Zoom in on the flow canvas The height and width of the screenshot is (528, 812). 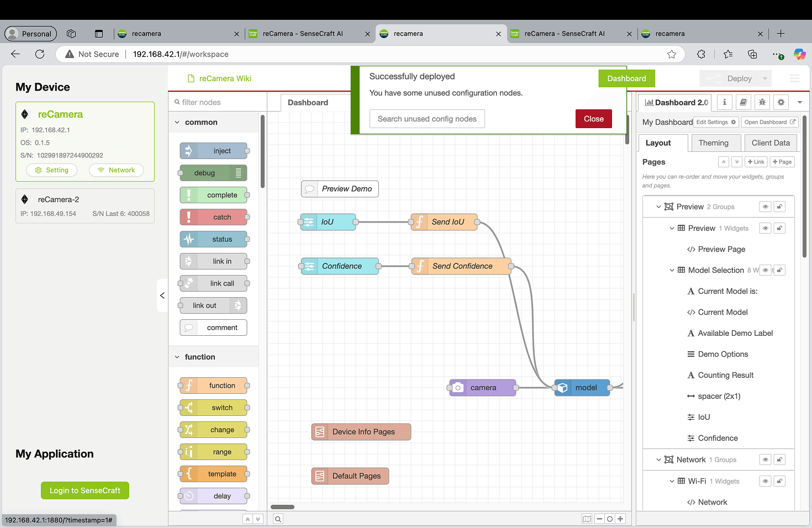[620, 519]
